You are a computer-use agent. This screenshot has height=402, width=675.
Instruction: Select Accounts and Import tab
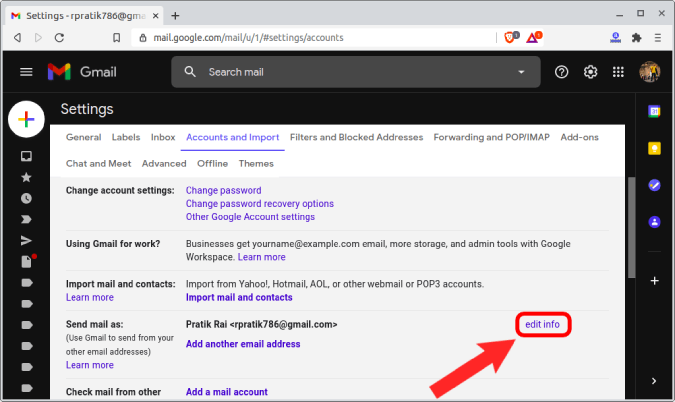[232, 137]
